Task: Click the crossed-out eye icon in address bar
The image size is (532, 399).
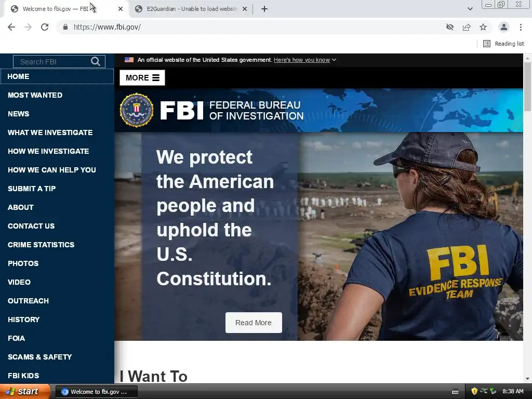Action: pos(450,27)
